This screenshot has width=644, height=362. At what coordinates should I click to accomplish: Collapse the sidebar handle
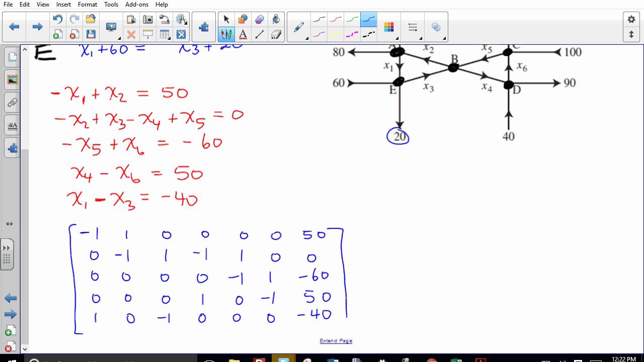[x=7, y=254]
